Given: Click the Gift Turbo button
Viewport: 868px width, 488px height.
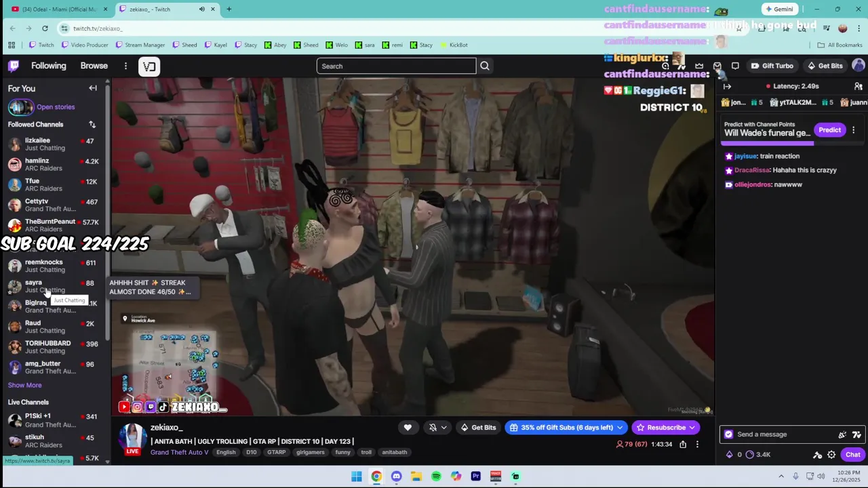Looking at the screenshot, I should 772,66.
